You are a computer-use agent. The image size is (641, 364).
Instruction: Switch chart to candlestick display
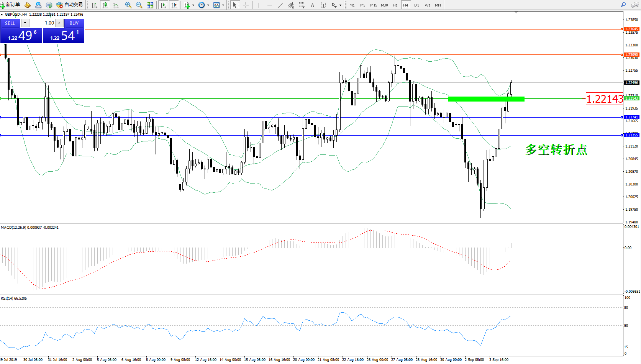(x=105, y=5)
